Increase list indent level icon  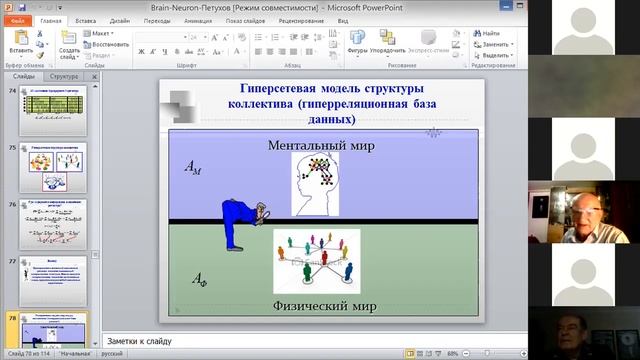305,38
